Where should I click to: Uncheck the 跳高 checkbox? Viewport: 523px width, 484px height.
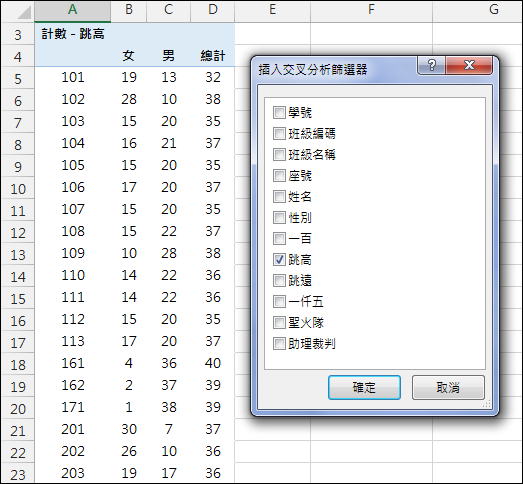coord(279,260)
